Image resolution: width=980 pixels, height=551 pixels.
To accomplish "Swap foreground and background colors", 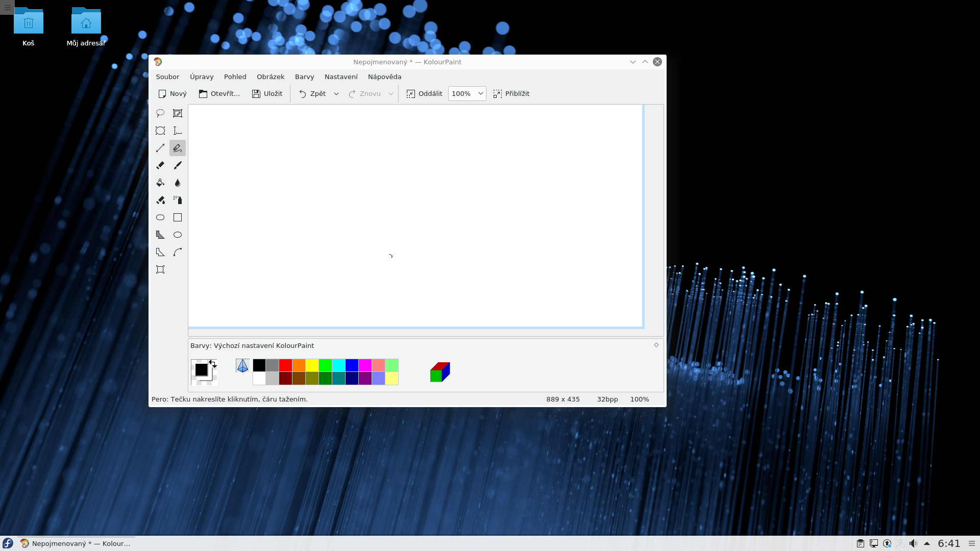I will point(213,363).
